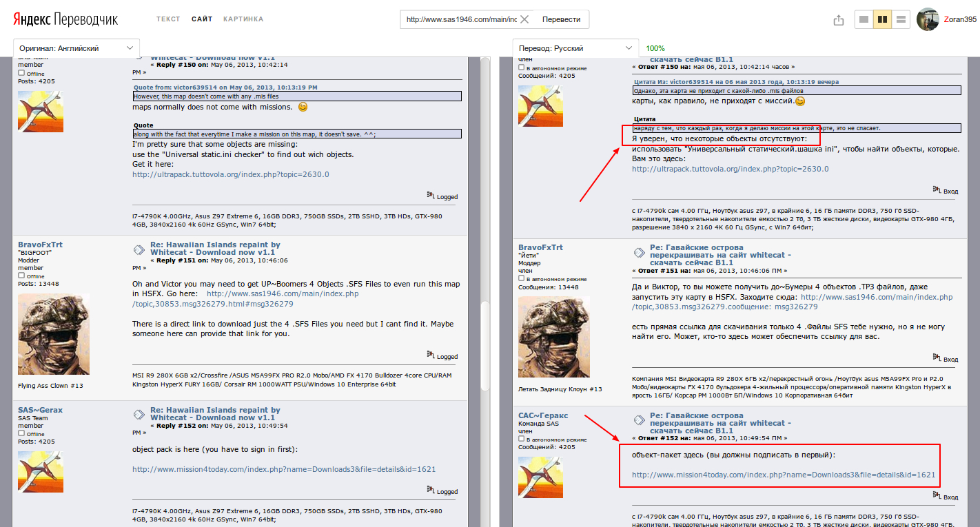Open the КАРТИНКА tab
This screenshot has height=527, width=980.
pos(243,19)
